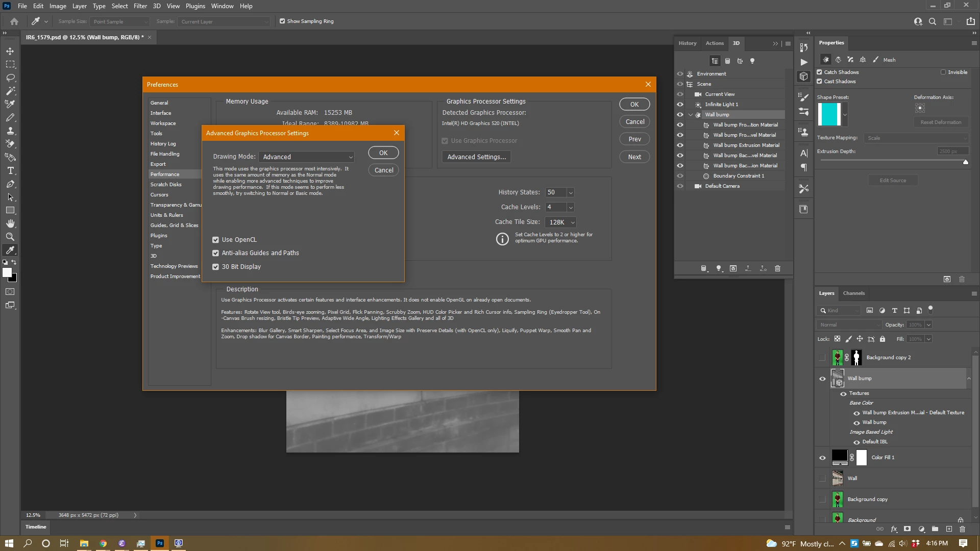The image size is (980, 551).
Task: Click the History States input field
Action: 555,192
